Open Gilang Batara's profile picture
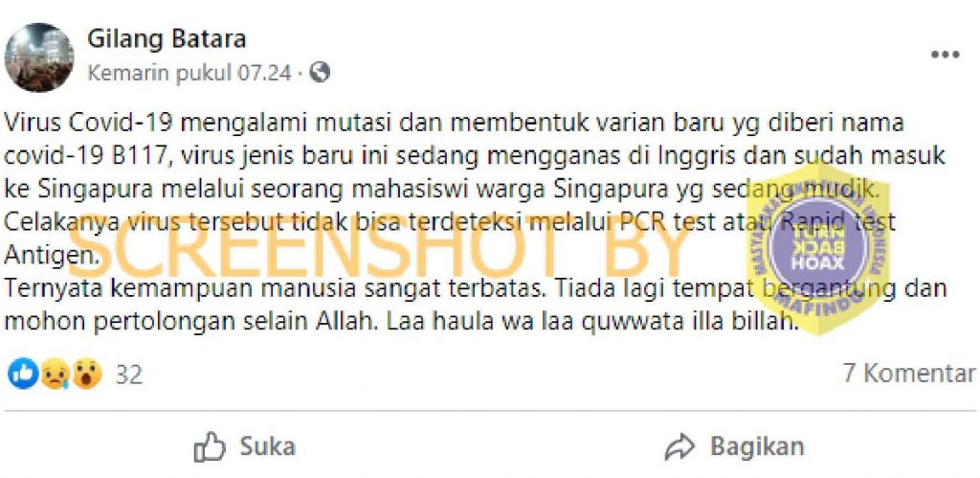Image resolution: width=980 pixels, height=478 pixels. [x=38, y=57]
